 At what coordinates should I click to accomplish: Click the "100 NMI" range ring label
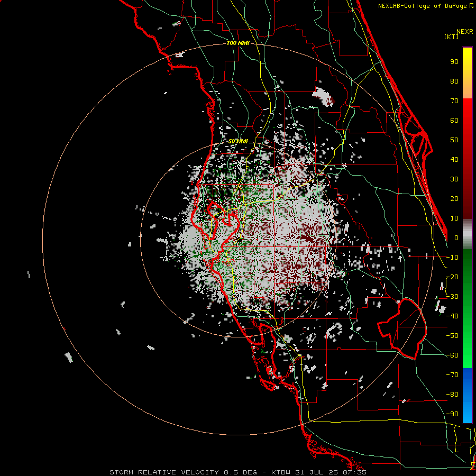pos(238,43)
